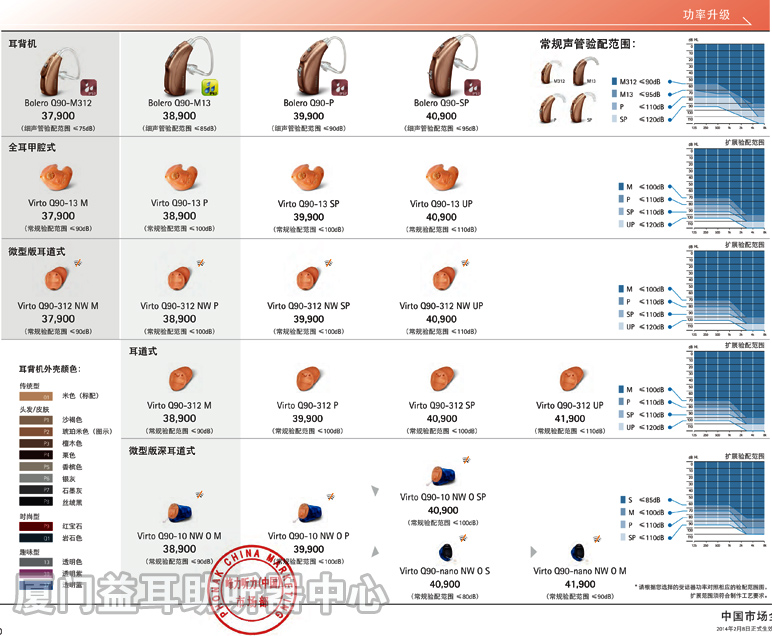The image size is (772, 636).
Task: Click wireless icon above Virto Q90-312 NW M
Action: (78, 263)
